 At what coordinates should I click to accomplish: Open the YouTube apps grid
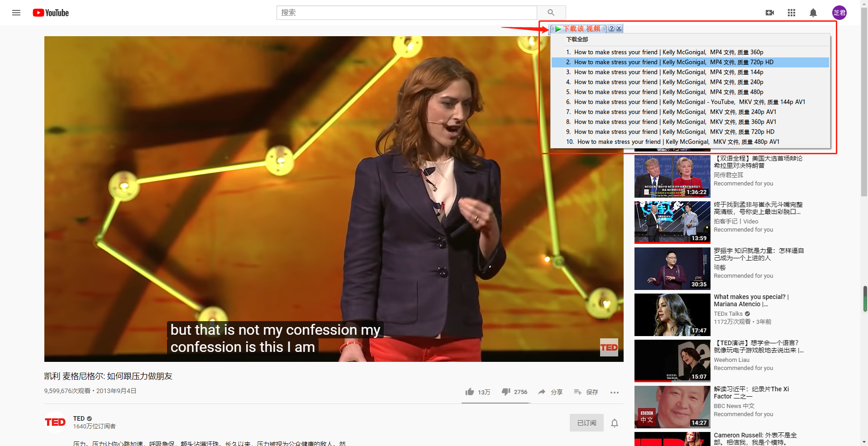791,13
